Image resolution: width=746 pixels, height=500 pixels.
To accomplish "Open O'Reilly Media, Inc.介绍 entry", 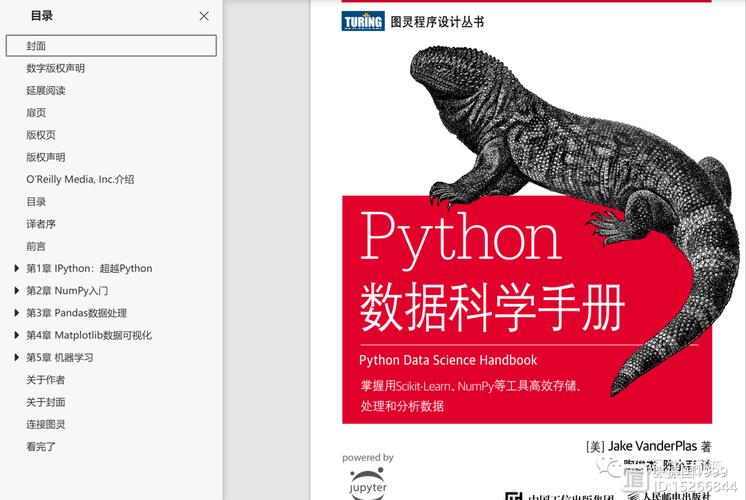I will tap(80, 179).
